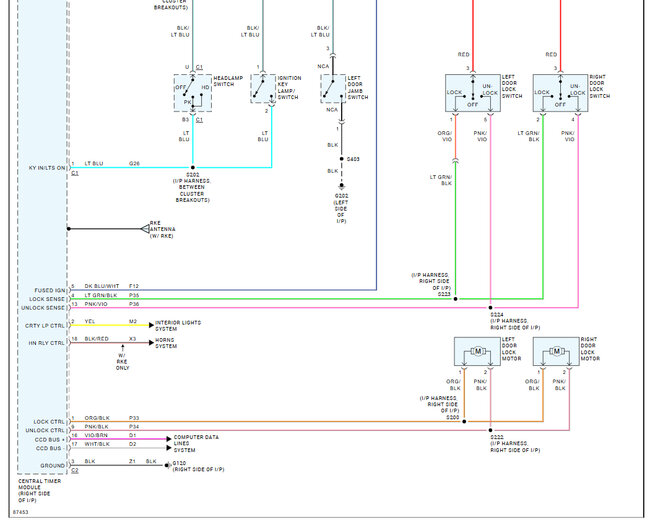
Task: Click the BLK/RED wire color label
Action: (x=96, y=339)
